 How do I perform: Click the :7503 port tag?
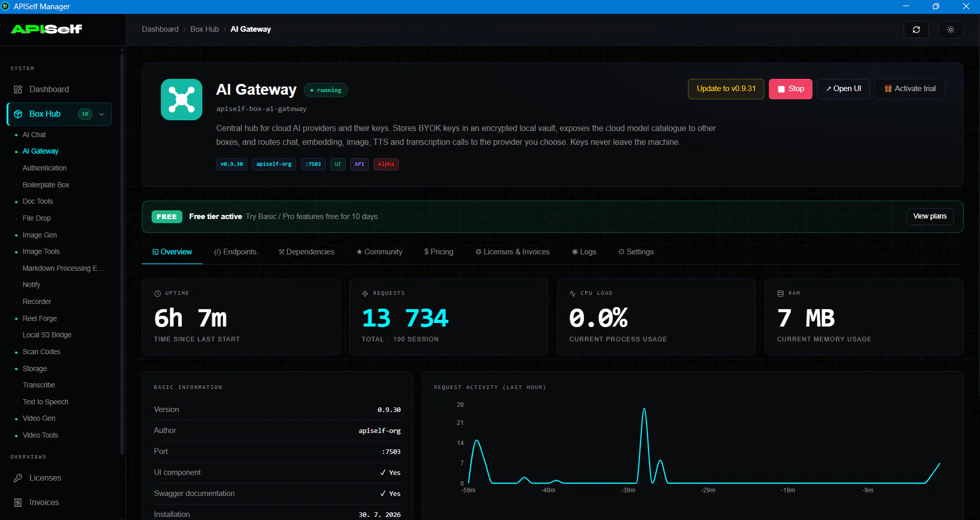[313, 164]
